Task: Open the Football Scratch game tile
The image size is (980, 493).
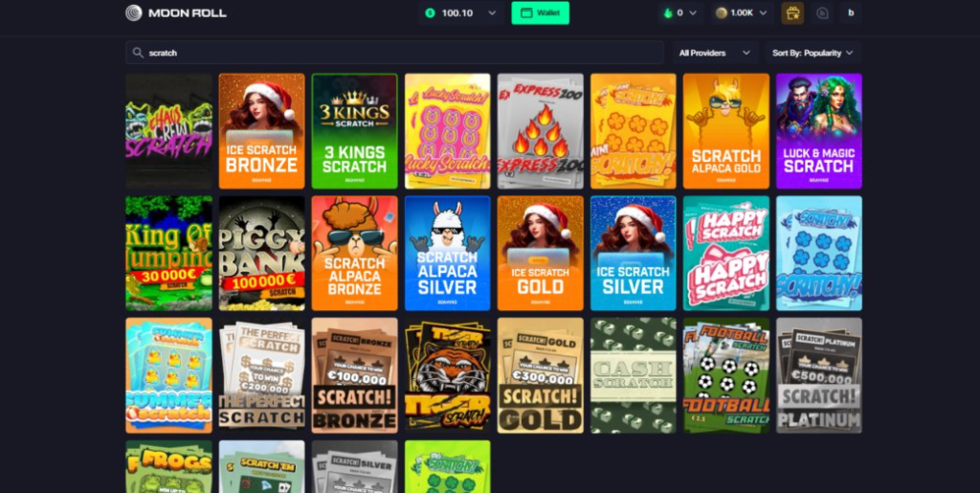Action: [x=725, y=375]
